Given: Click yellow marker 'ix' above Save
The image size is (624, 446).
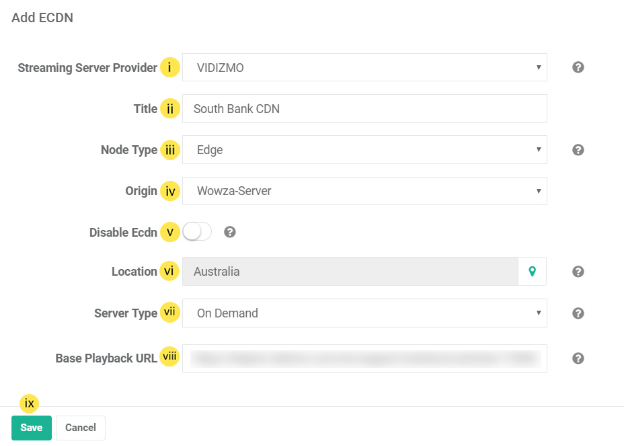Looking at the screenshot, I should pos(31,403).
